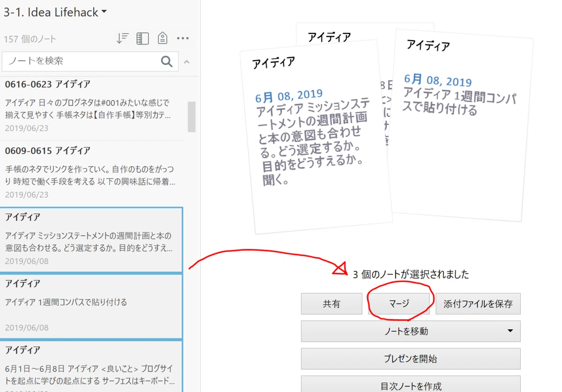Open the three-dot more options menu
The width and height of the screenshot is (562, 392).
tap(183, 38)
